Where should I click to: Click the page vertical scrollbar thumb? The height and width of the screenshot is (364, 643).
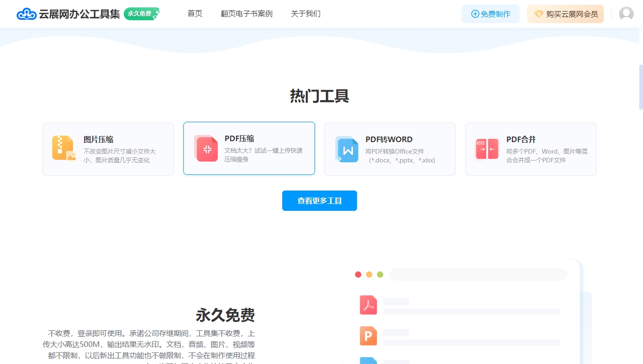(641, 87)
